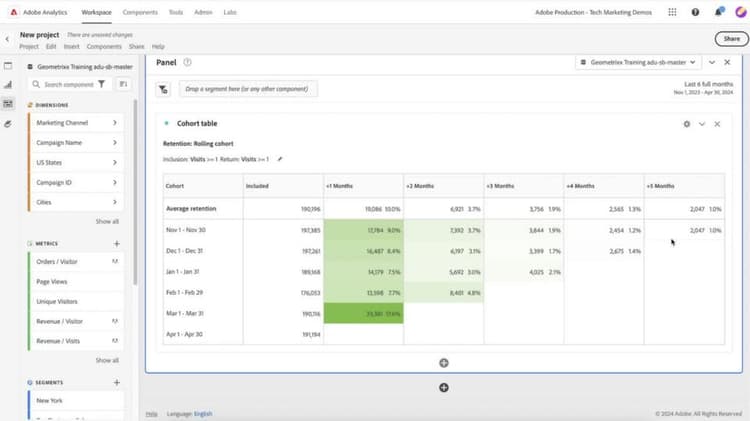Switch to the Workspace tab
The image size is (750, 421).
click(x=96, y=12)
